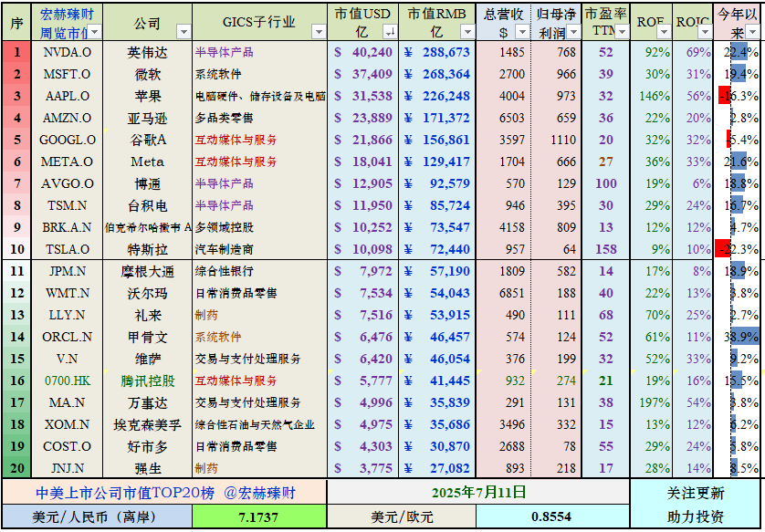Select the 2025年7月11日 date cell
Viewport: 765px width, 532px height.
pos(478,493)
